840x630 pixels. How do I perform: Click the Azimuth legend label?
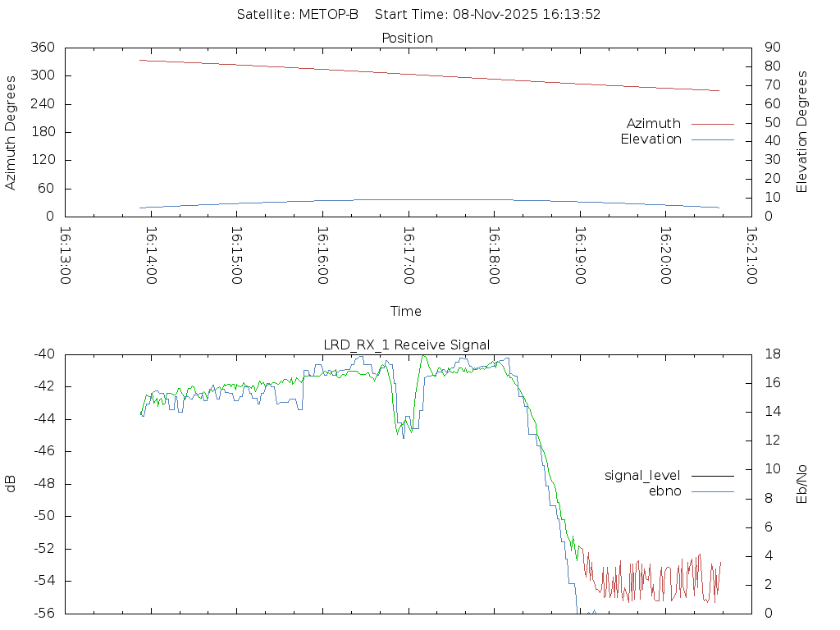(653, 124)
